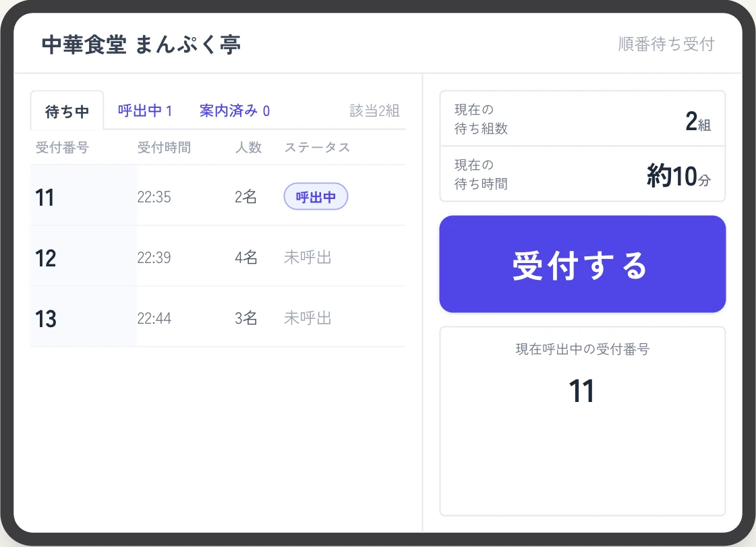Click the 2名 party size cell
The width and height of the screenshot is (756, 547).
[246, 197]
